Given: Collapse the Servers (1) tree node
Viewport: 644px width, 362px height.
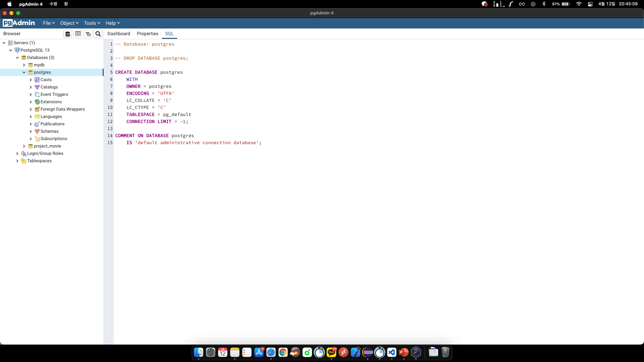Looking at the screenshot, I should click(x=4, y=43).
